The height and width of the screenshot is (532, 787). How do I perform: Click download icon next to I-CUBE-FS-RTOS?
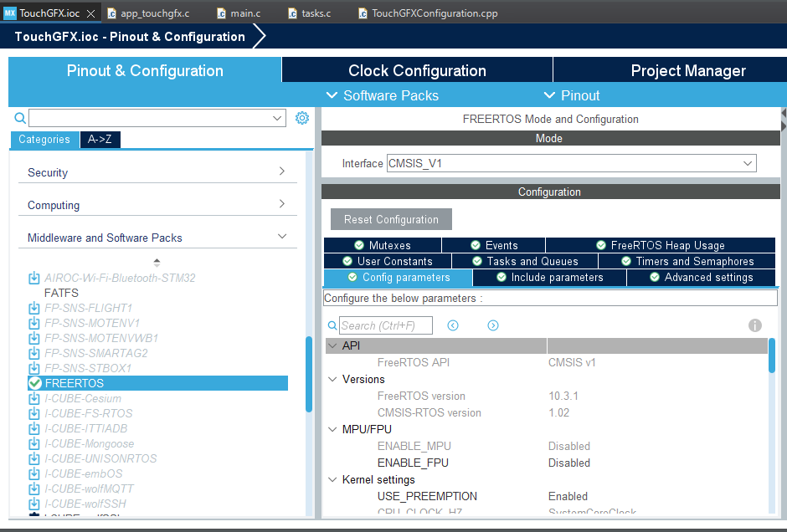click(x=33, y=414)
